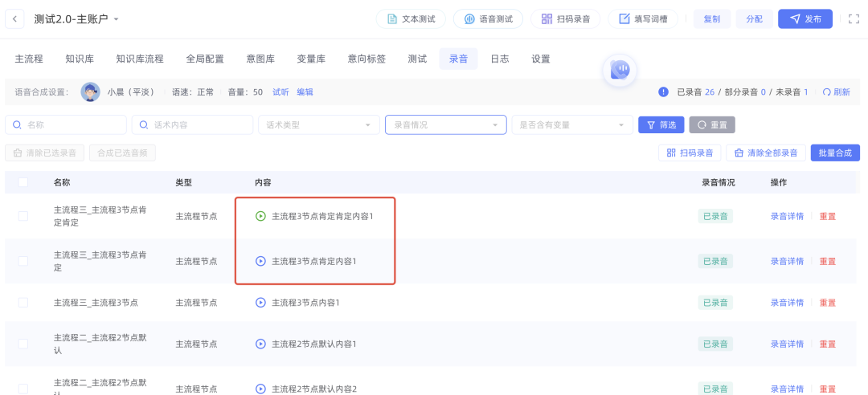Open the 日志 tab
This screenshot has width=868, height=395.
coord(500,59)
